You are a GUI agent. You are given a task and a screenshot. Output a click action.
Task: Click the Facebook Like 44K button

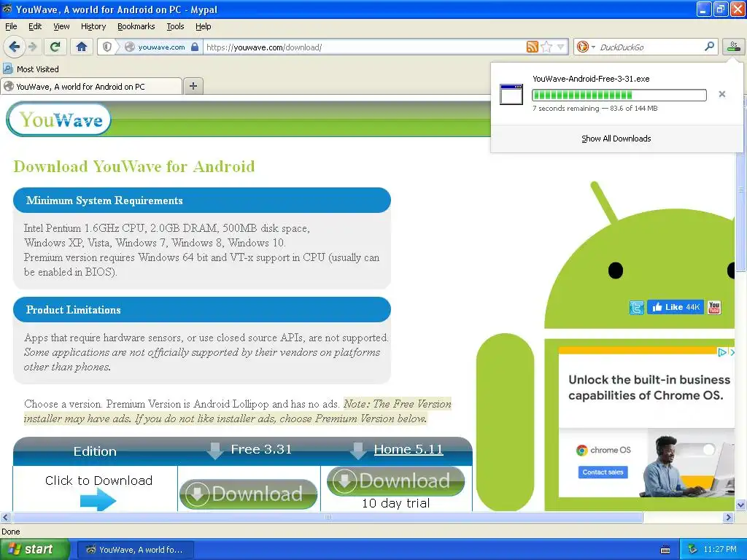click(675, 307)
